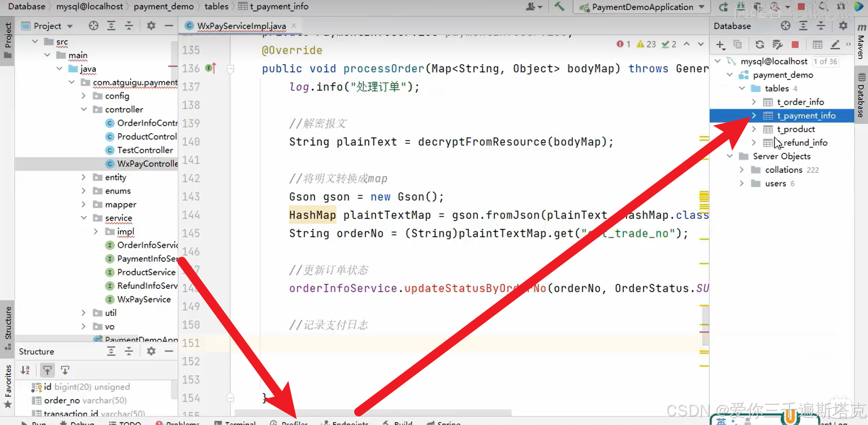The height and width of the screenshot is (425, 868).
Task: Click Expand All icon in Structure panel
Action: tap(111, 351)
